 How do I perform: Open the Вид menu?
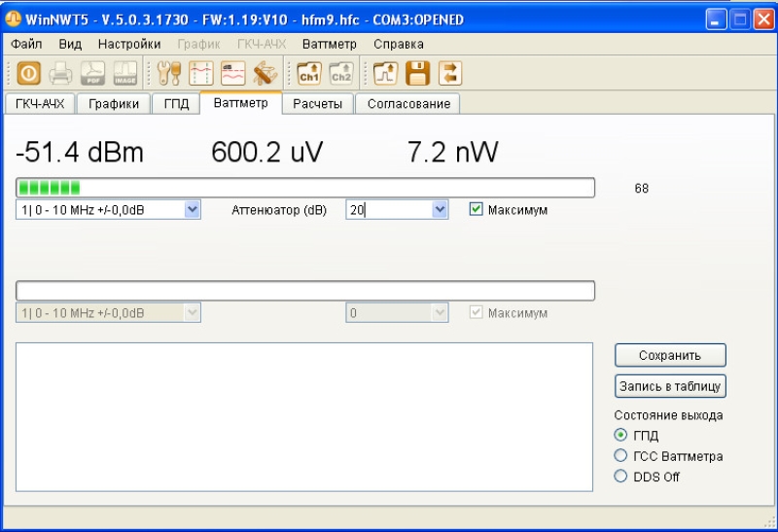pos(70,44)
